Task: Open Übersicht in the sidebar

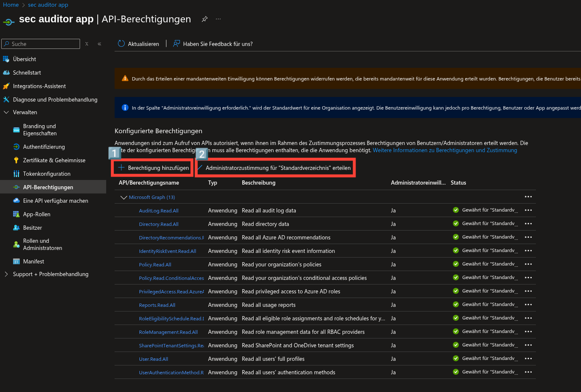Action: (x=24, y=59)
